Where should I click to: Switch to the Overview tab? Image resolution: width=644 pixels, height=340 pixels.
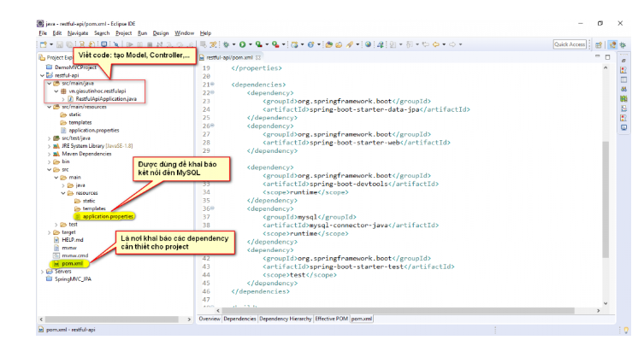[210, 319]
